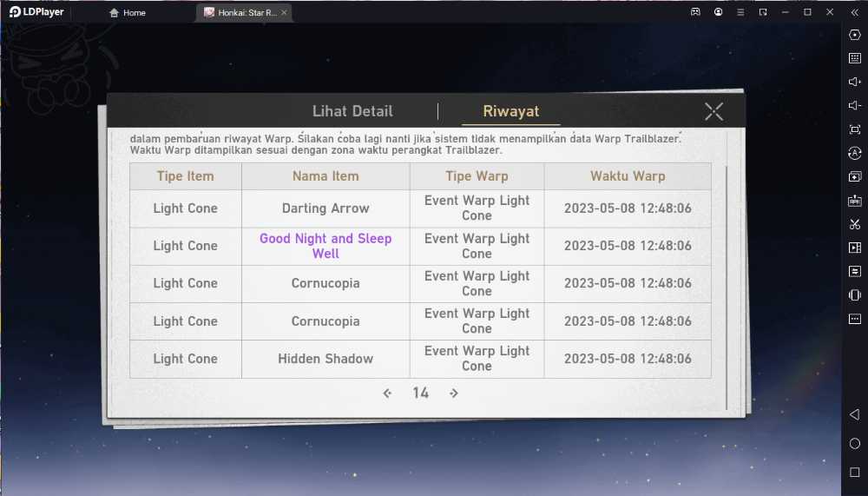The image size is (868, 496).
Task: Select the Riwayat tab
Action: (511, 111)
